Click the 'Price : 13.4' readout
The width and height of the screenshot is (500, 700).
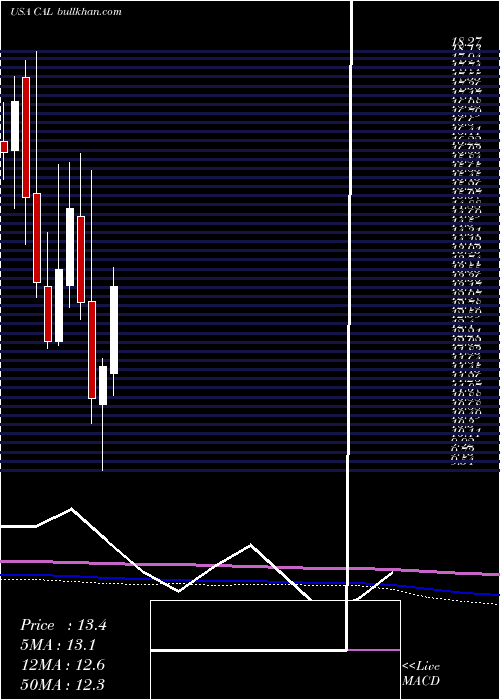[x=63, y=625]
